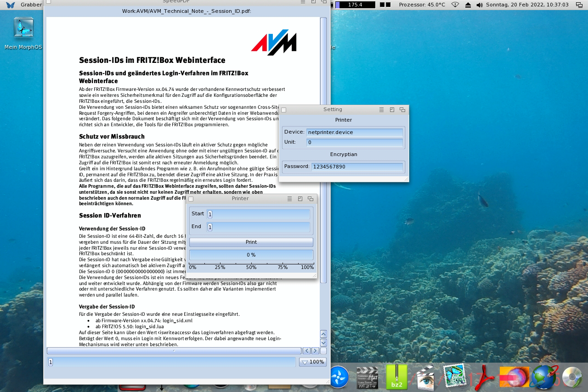Open the film clapperboard dock icon

point(367,378)
